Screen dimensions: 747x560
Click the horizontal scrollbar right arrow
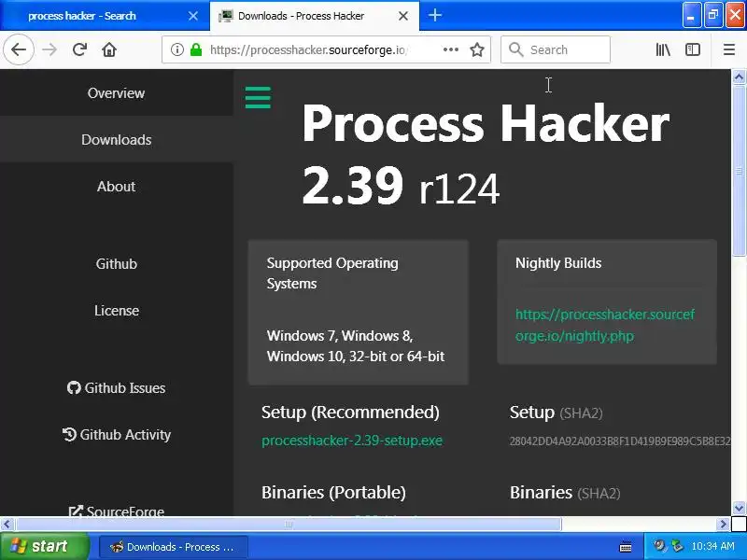[x=723, y=525]
